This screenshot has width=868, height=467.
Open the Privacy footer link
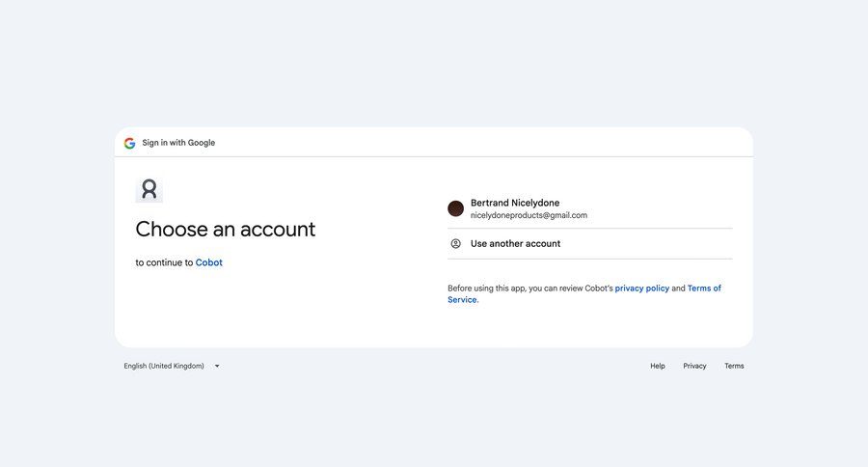coord(694,366)
